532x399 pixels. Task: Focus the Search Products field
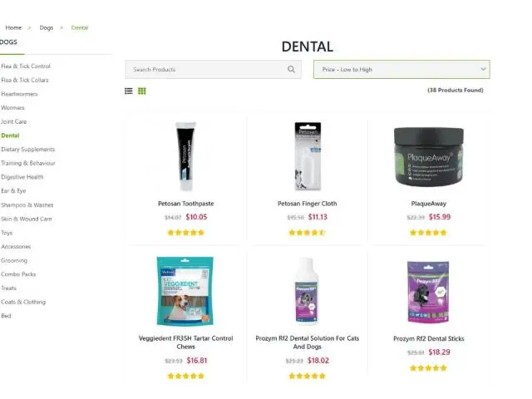point(213,69)
